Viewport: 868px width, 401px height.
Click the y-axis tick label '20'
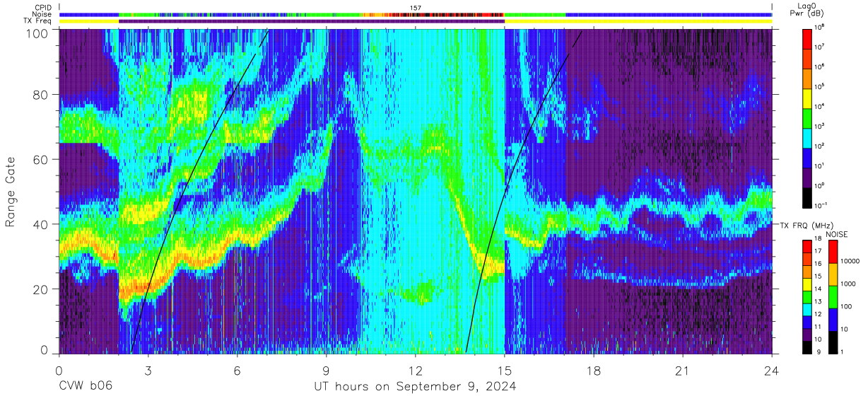tap(42, 289)
